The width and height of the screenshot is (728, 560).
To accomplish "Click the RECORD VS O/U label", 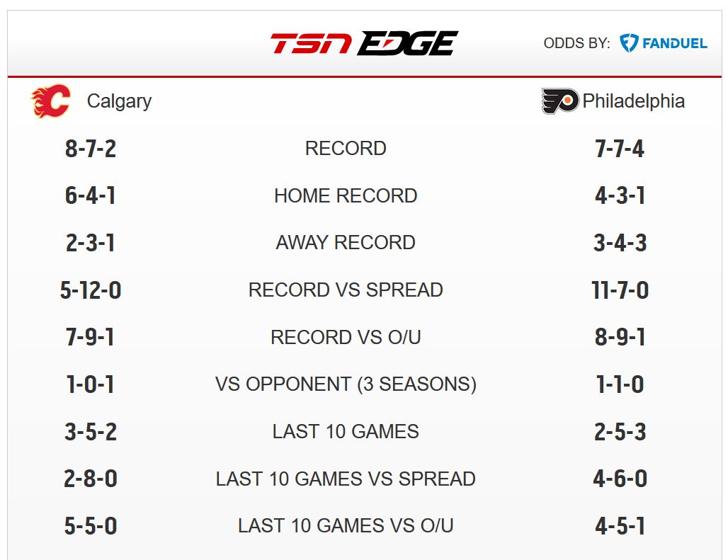I will click(x=346, y=337).
